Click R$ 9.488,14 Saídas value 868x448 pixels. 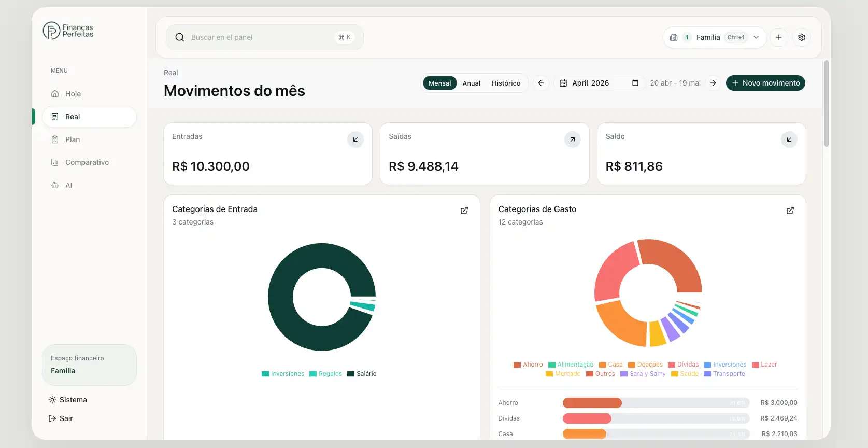pyautogui.click(x=424, y=166)
